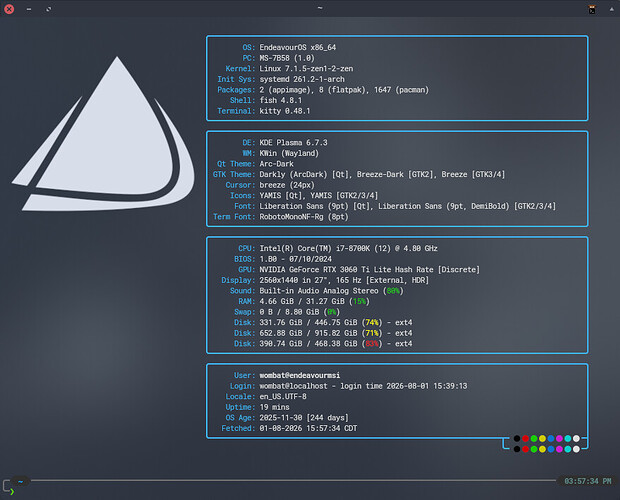Screen dimensions: 620x500
Task: Click the up-arrow keep-above button in title bar
Action: [611, 9]
